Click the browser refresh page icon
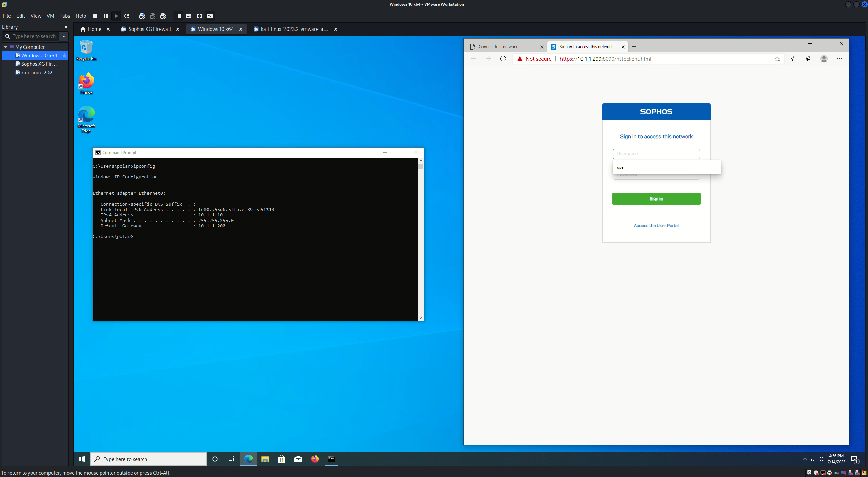868x477 pixels. 504,58
